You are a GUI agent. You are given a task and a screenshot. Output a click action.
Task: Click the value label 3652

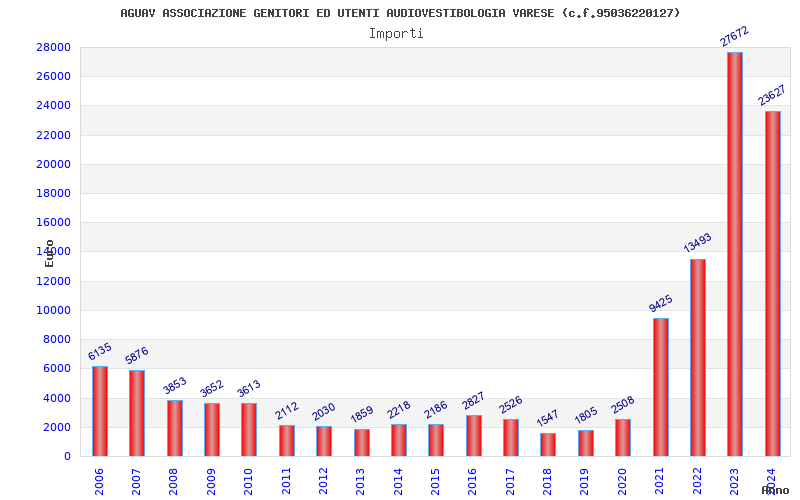211,388
